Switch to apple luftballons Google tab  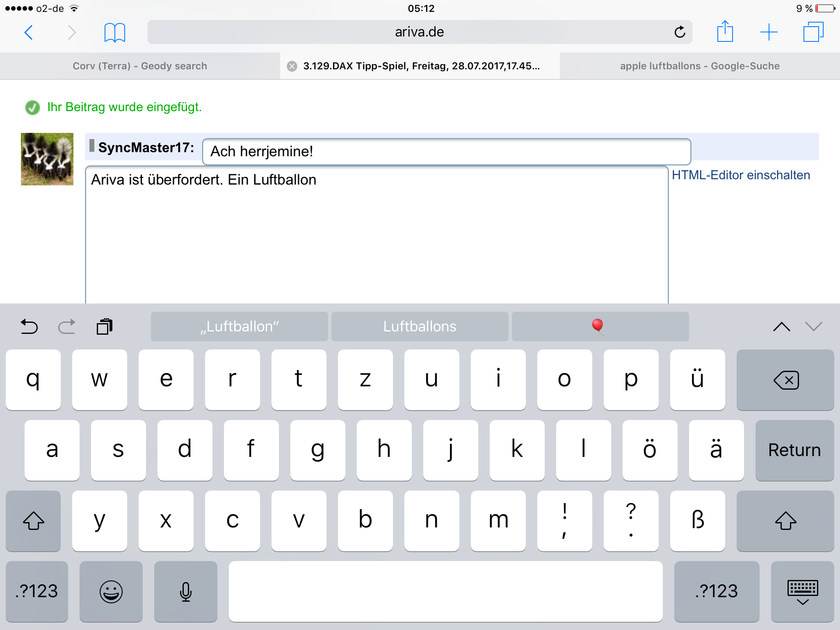pyautogui.click(x=699, y=66)
